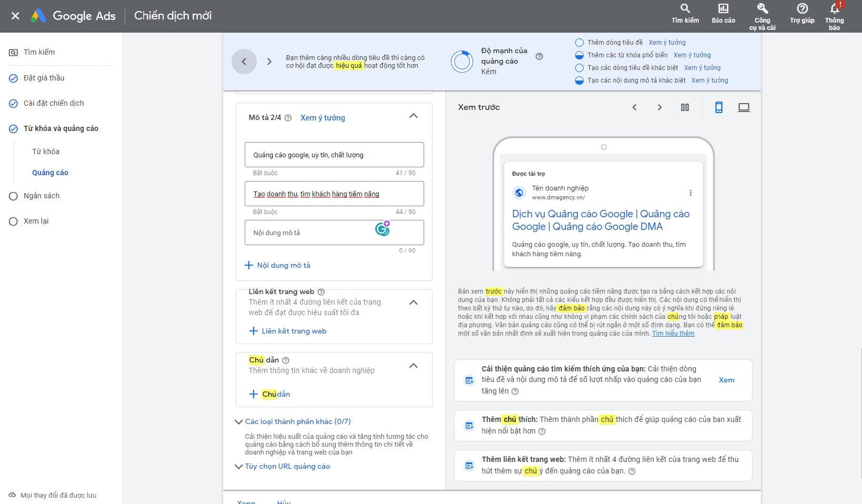The image size is (862, 504).
Task: Click Xem ý tưởng next to Mô tả 2/4
Action: pos(323,118)
